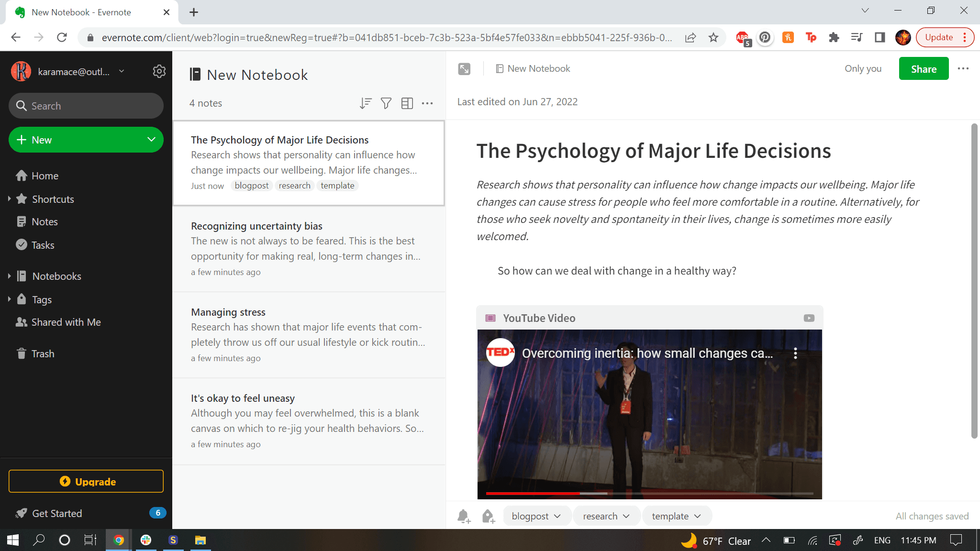Expand note to full screen icon

pos(464,69)
